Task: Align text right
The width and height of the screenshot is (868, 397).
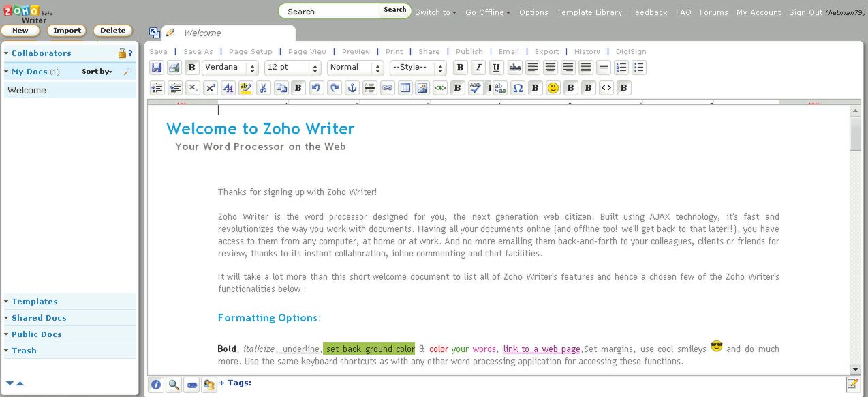Action: click(x=568, y=68)
